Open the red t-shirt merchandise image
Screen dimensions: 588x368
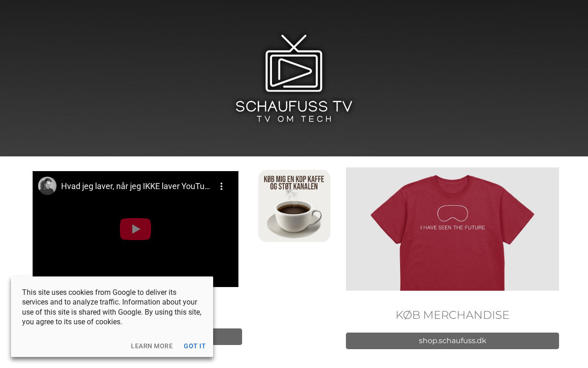(452, 229)
